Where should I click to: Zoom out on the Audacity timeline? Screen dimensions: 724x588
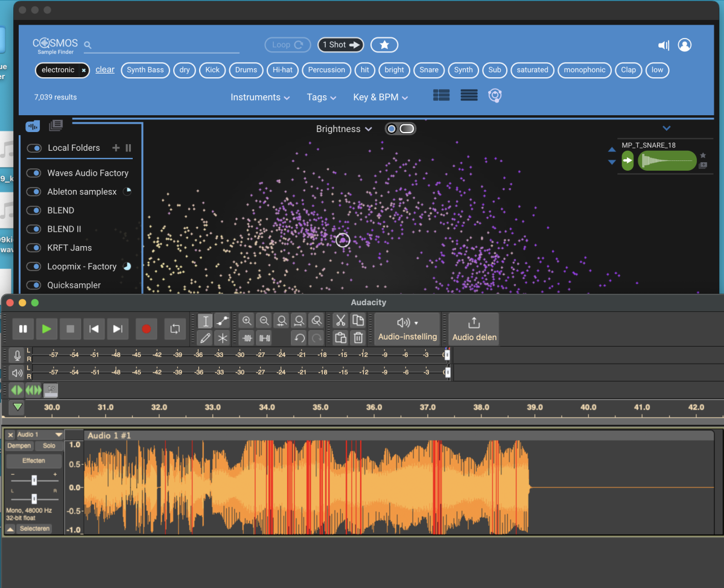click(264, 321)
